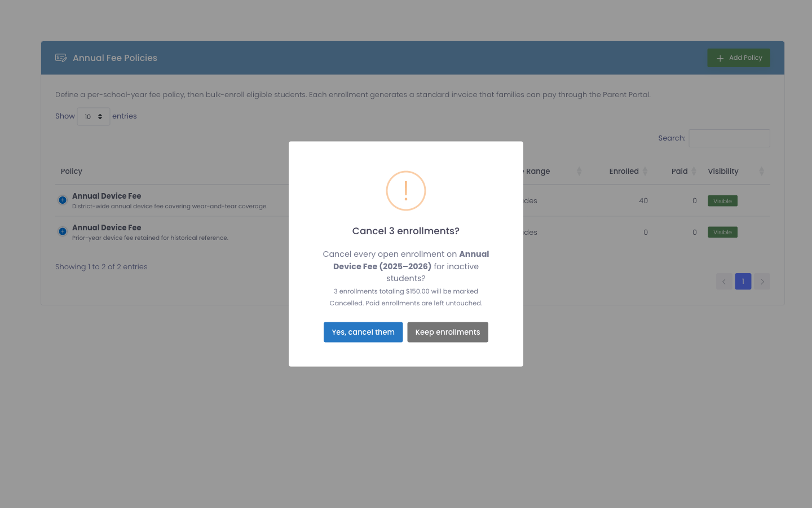Click the Annual Fee Policies header icon
This screenshot has height=508, width=812.
[x=61, y=58]
